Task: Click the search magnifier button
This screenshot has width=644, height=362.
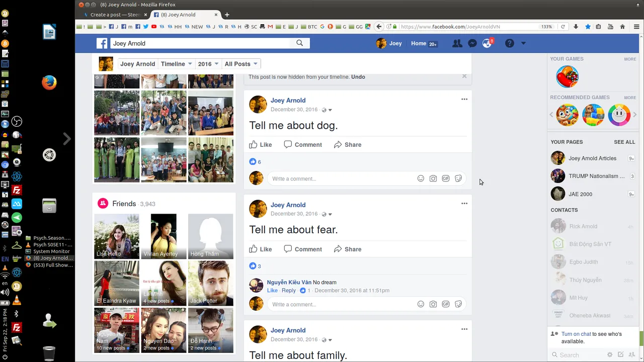Action: (x=300, y=43)
